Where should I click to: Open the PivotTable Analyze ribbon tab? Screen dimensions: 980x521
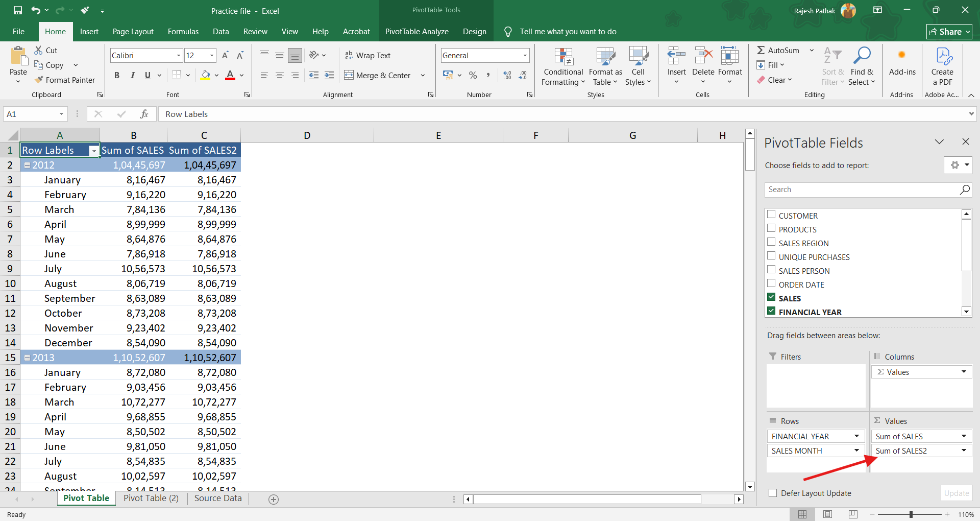tap(416, 32)
